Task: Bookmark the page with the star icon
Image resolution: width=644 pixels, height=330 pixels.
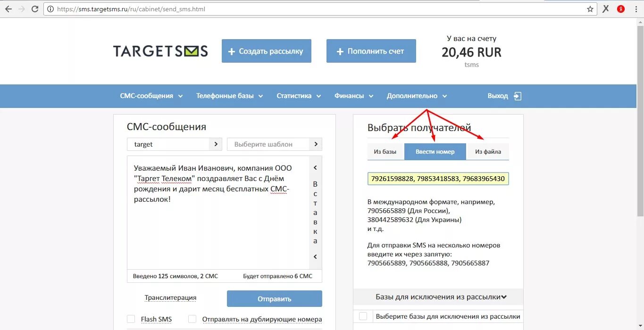Action: [590, 9]
